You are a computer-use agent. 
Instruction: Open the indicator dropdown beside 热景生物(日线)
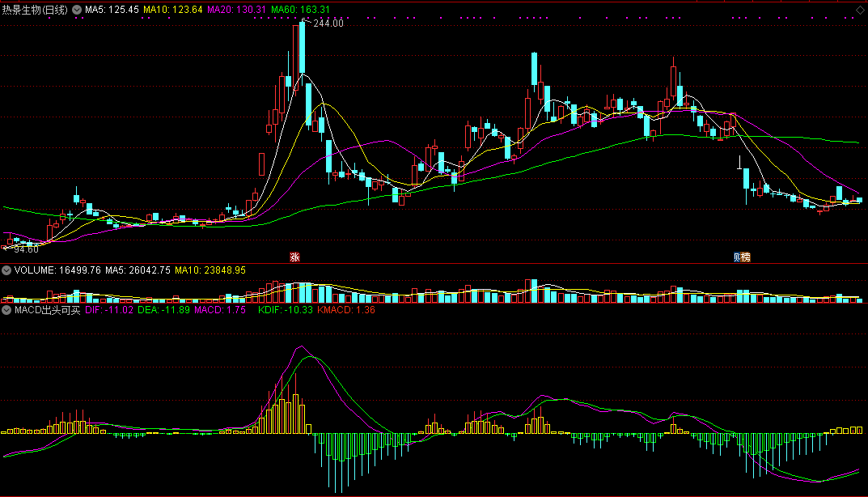[x=77, y=10]
